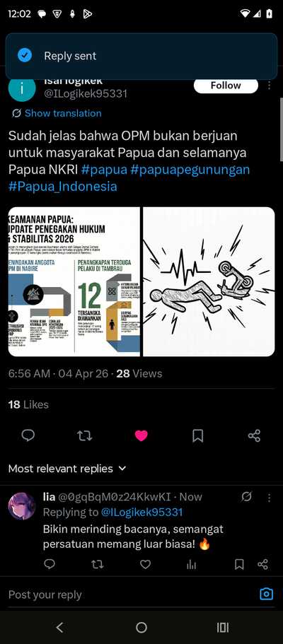View analytics chart icon on lia's reply
The height and width of the screenshot is (644, 283).
(x=191, y=565)
